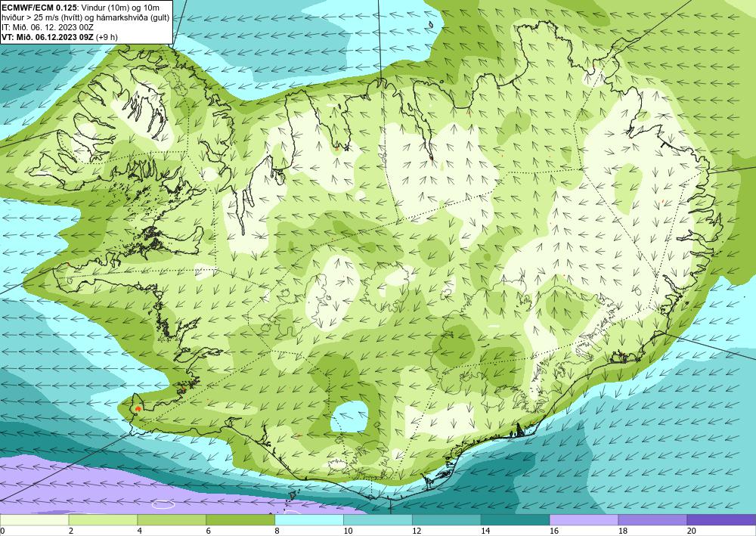This screenshot has height=536, width=756.
Task: Click the orange marker on the southwest peninsula
Action: [138, 409]
